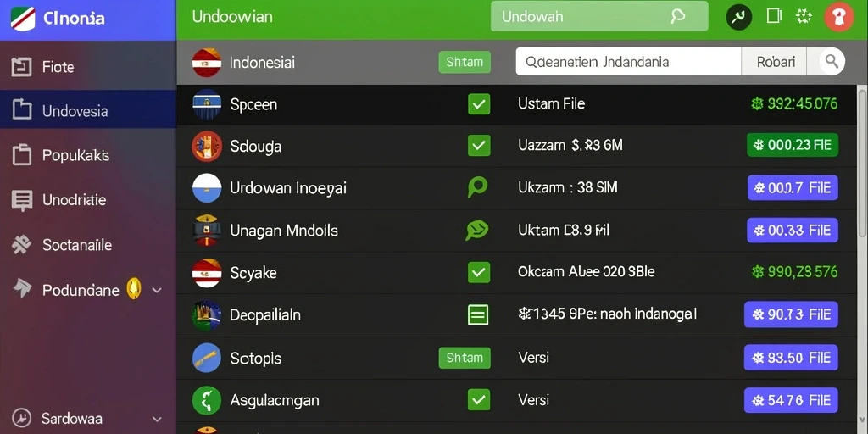Open Soctanaiile in the sidebar
This screenshot has width=868, height=434.
pyautogui.click(x=88, y=245)
